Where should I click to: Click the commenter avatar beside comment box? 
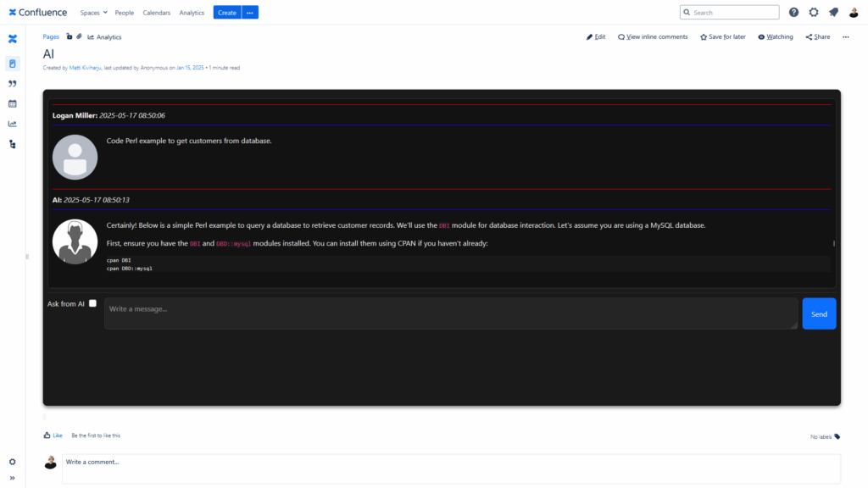50,463
